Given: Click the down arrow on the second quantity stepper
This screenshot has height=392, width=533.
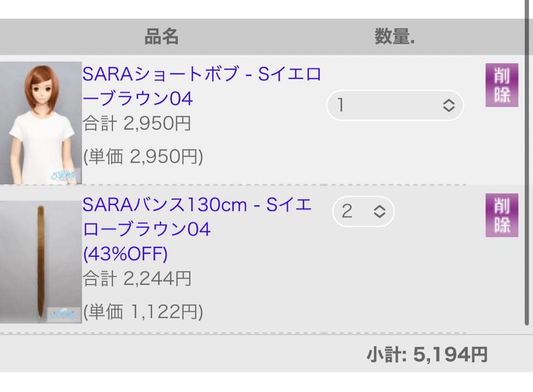Looking at the screenshot, I should tap(381, 215).
